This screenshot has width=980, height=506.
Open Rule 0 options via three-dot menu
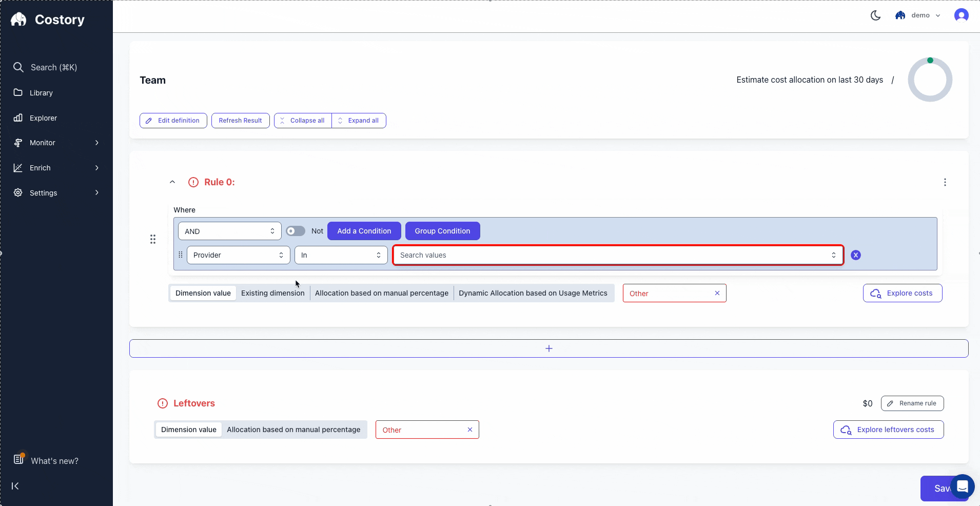click(945, 182)
